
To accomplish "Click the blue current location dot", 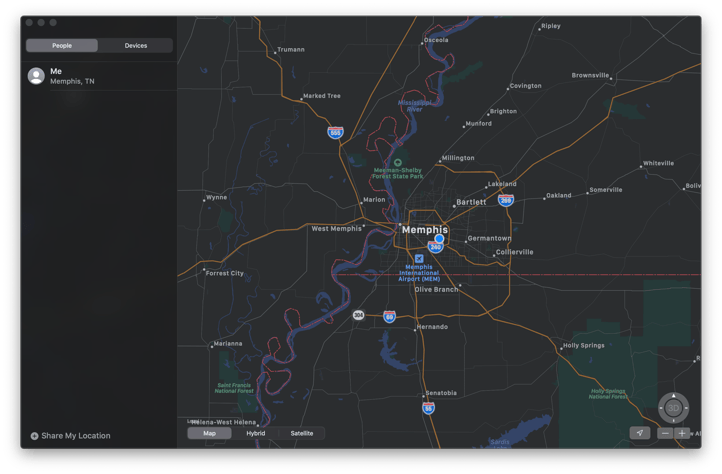I will click(439, 239).
